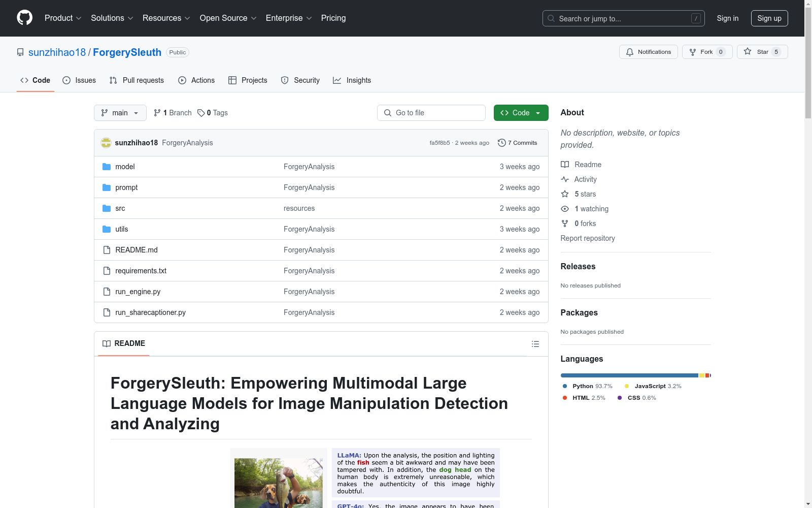
Task: Click the sunzhihao18 avatar in commit row
Action: coord(106,143)
